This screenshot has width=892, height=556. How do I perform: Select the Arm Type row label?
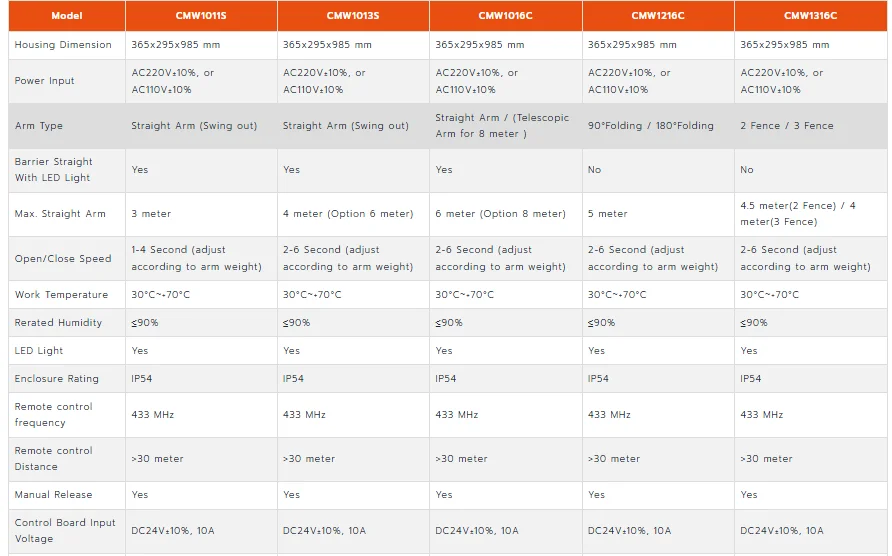(39, 126)
